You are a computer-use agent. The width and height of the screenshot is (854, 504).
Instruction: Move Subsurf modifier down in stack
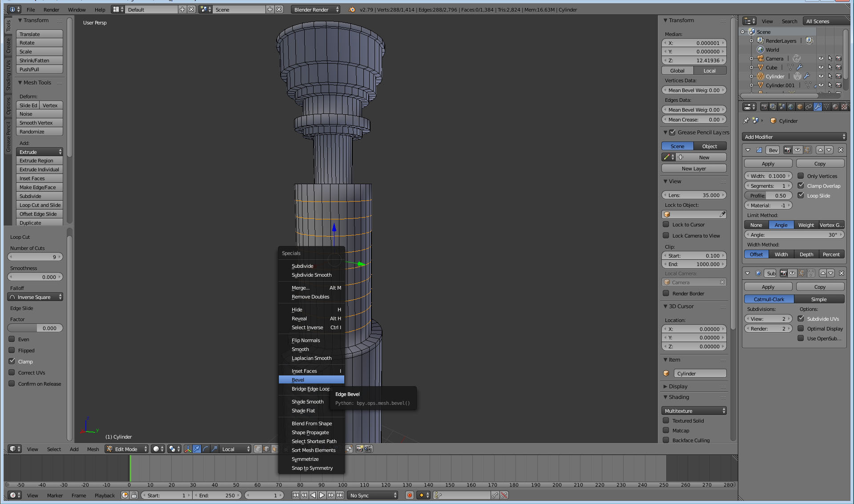[831, 273]
